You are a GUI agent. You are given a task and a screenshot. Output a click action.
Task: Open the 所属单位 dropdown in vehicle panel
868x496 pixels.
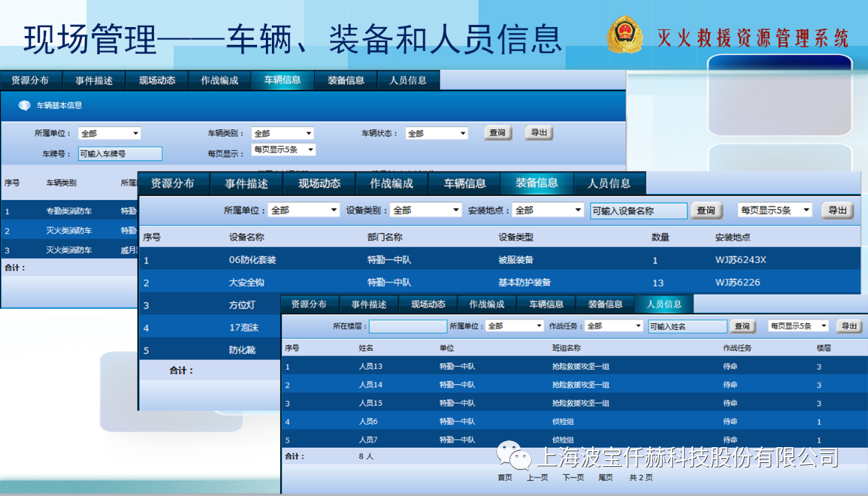(109, 134)
